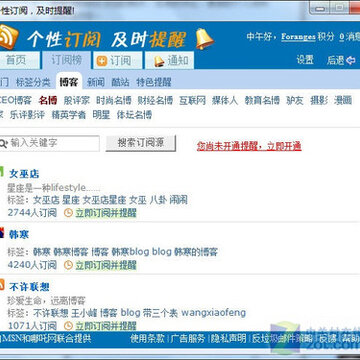Choose the 媒体人 category
This screenshot has width=360, height=360.
pos(225,100)
